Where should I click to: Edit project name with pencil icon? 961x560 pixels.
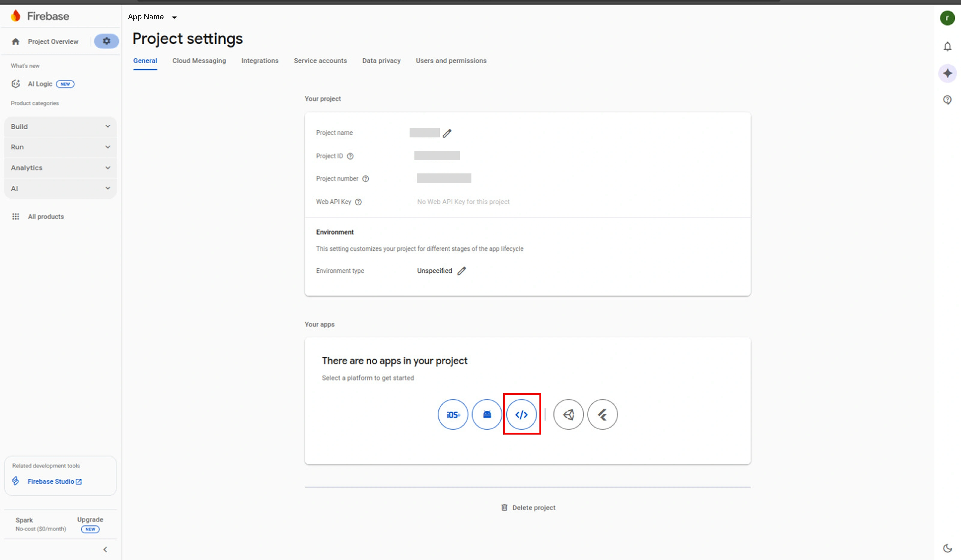(447, 133)
